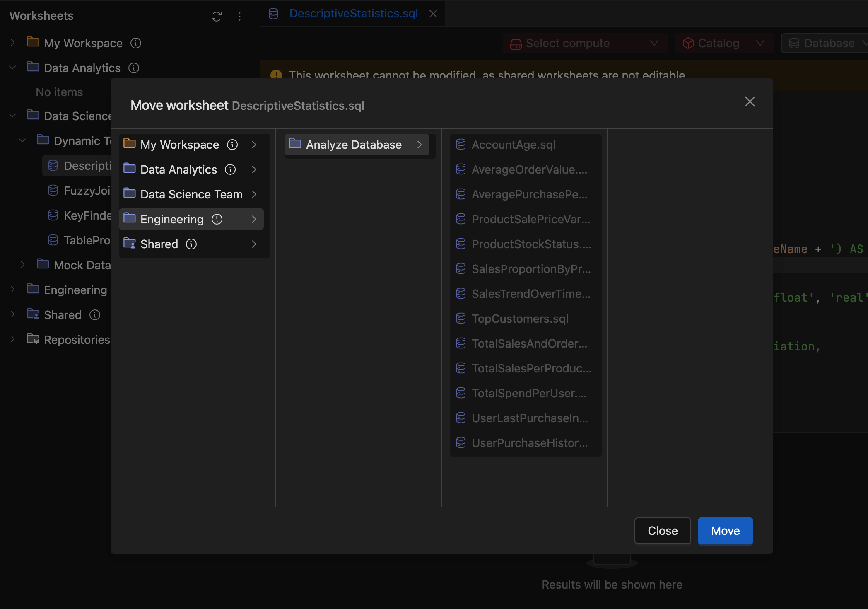Select Data Science Team as move destination
This screenshot has width=868, height=609.
[191, 194]
